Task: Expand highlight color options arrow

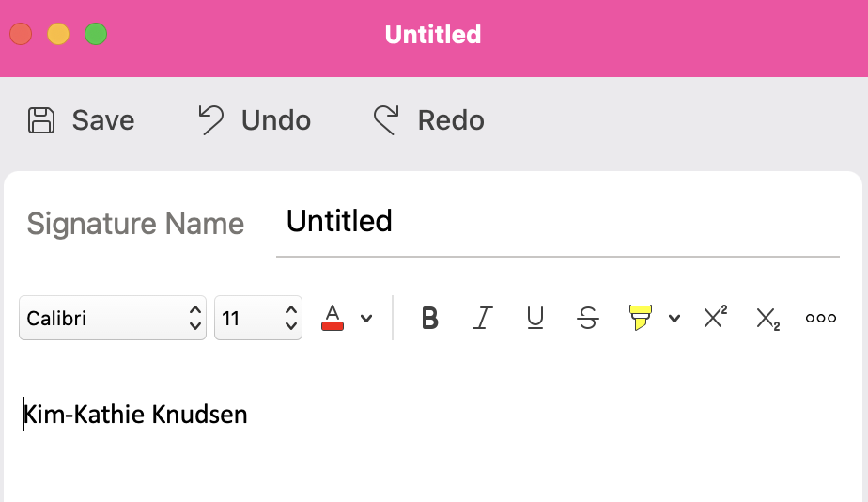Action: click(x=674, y=318)
